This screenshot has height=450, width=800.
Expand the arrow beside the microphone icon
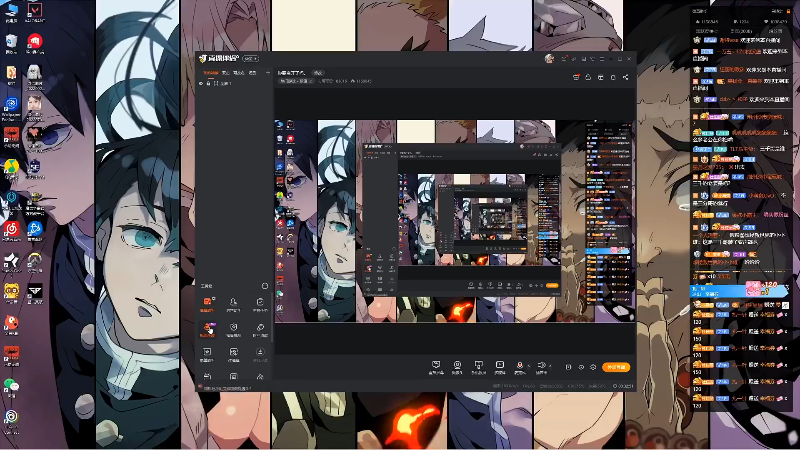(528, 366)
